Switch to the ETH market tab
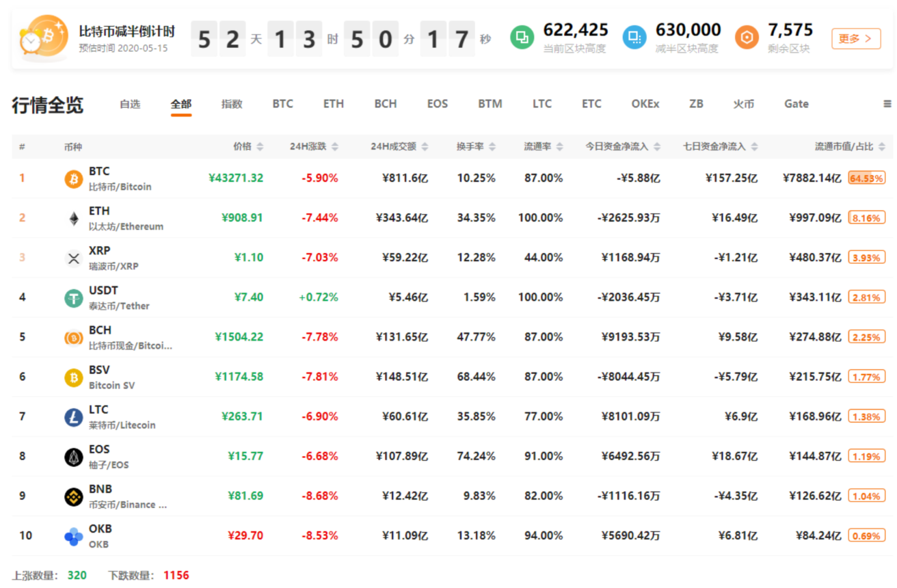The image size is (897, 588). click(x=334, y=104)
